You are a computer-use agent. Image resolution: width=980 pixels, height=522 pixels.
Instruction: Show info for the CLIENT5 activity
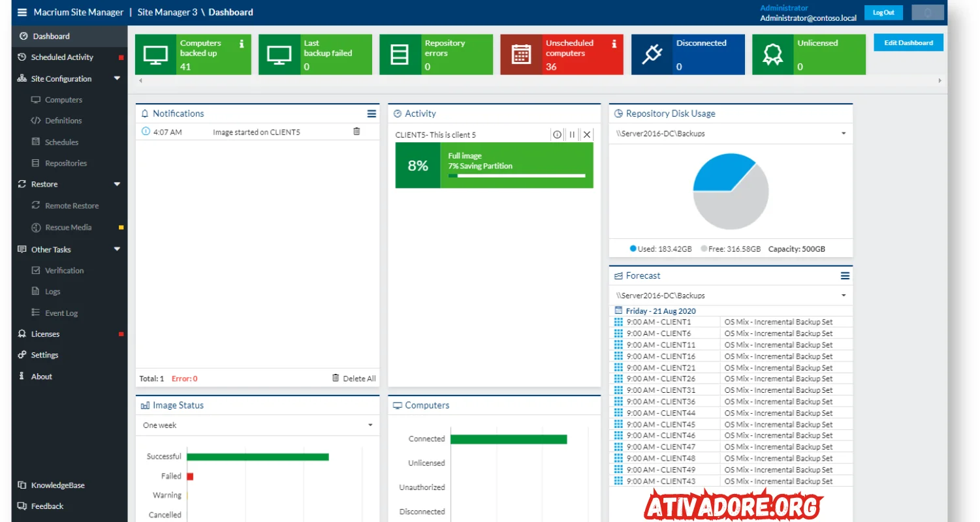tap(557, 134)
